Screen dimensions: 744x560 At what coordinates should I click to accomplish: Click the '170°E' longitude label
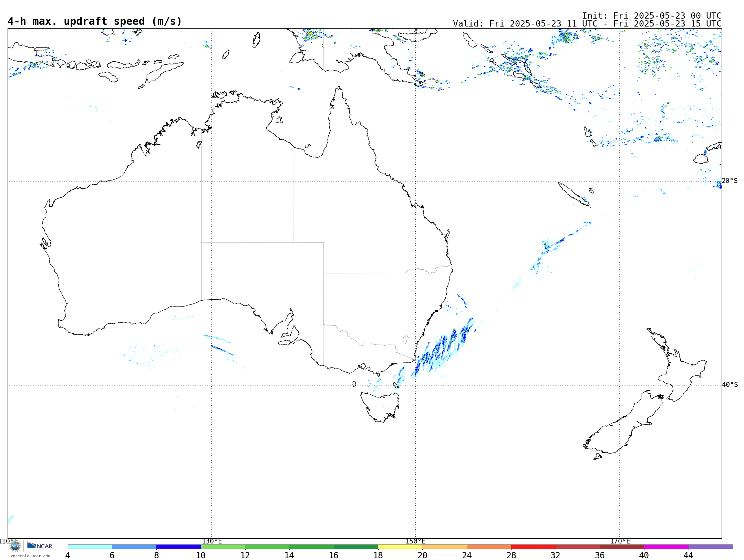(620, 541)
